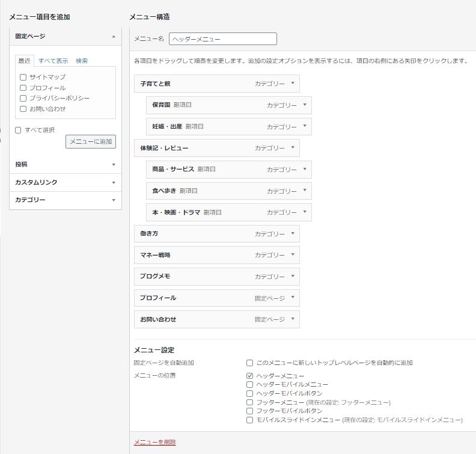Switch to the 最近 tab
476x454 pixels.
point(24,61)
